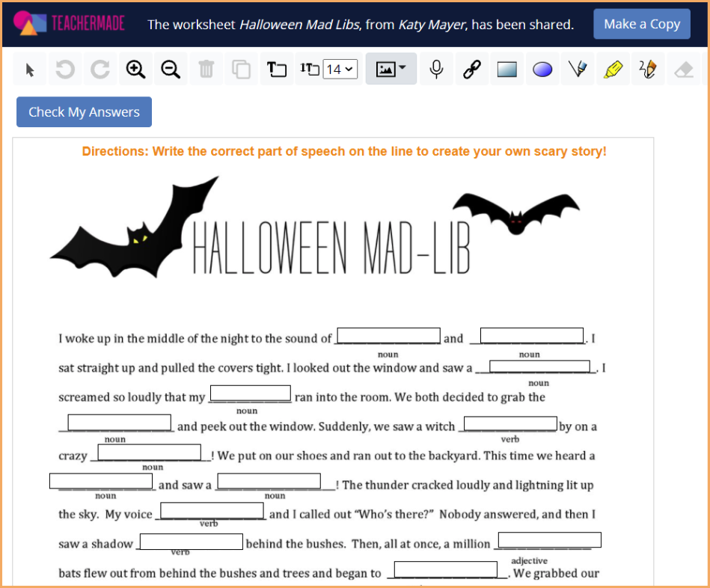Select the hyperlink tool
The height and width of the screenshot is (588, 710).
(471, 69)
